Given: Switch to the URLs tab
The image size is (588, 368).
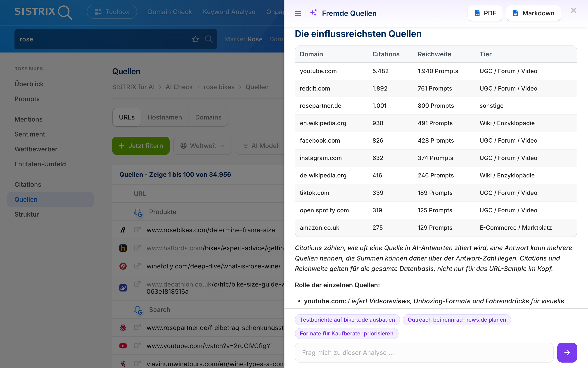Looking at the screenshot, I should pyautogui.click(x=127, y=117).
